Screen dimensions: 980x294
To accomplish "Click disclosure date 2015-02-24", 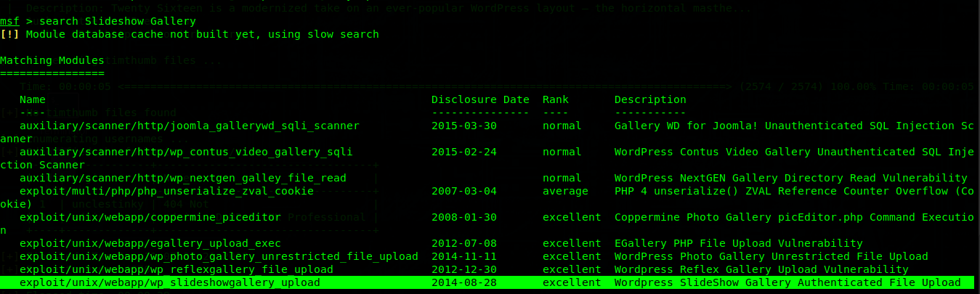I will tap(464, 152).
